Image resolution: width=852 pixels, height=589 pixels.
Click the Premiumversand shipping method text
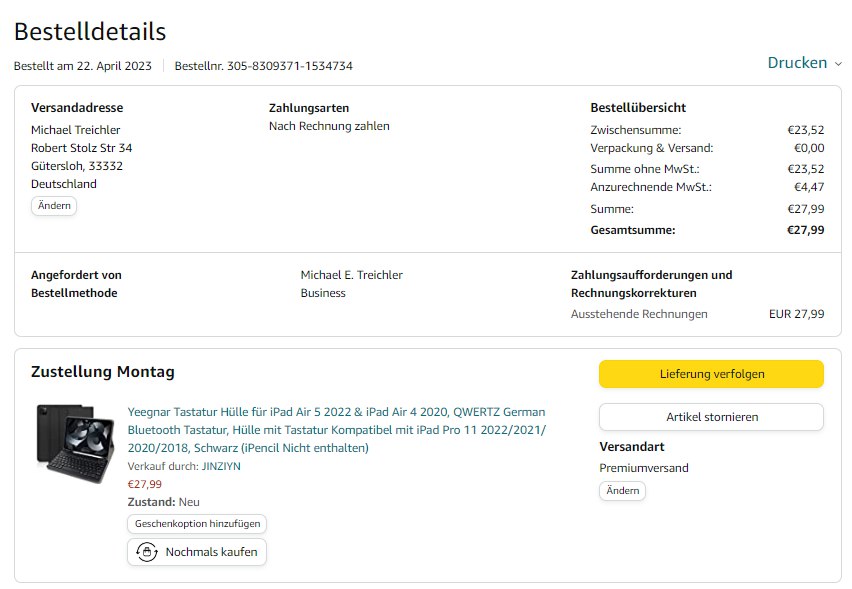click(644, 468)
